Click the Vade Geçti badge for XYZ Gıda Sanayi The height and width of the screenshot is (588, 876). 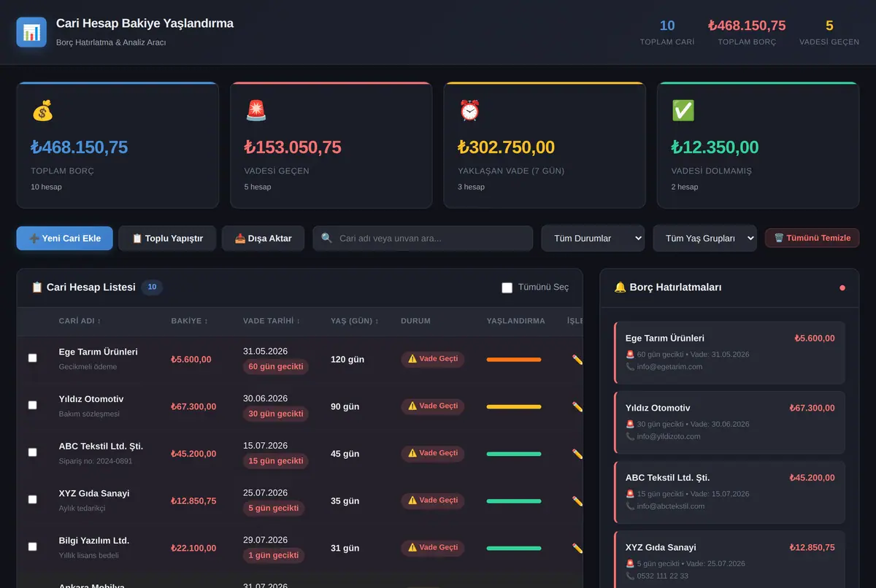coord(433,500)
